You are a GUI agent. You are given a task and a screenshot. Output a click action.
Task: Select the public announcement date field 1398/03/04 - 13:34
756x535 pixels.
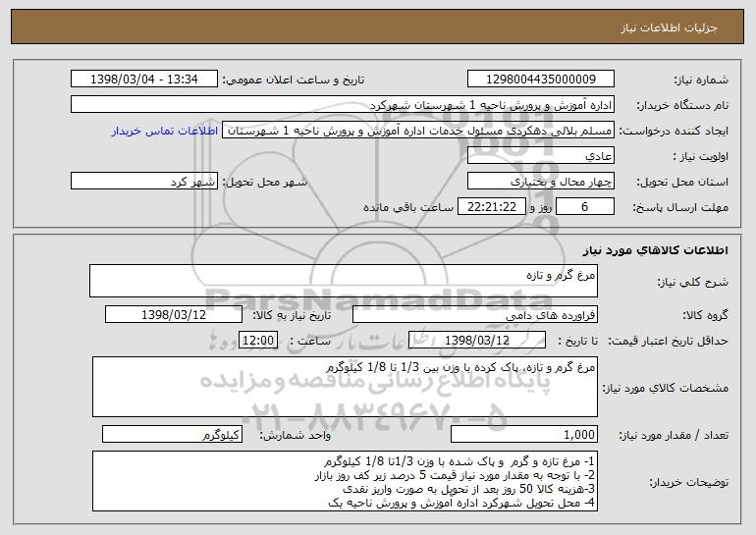144,79
